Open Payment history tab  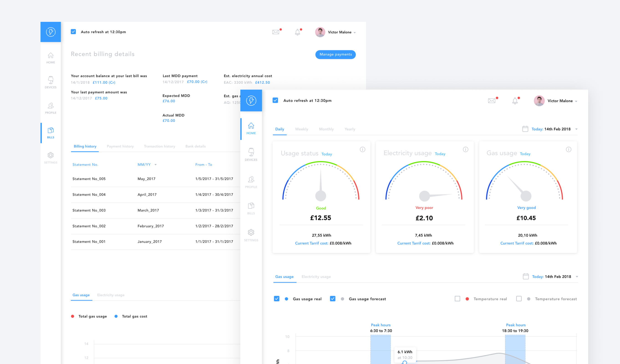click(120, 146)
